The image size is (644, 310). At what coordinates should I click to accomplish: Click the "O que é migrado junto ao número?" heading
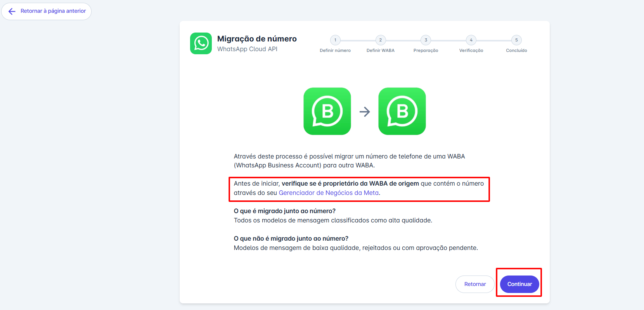click(284, 211)
